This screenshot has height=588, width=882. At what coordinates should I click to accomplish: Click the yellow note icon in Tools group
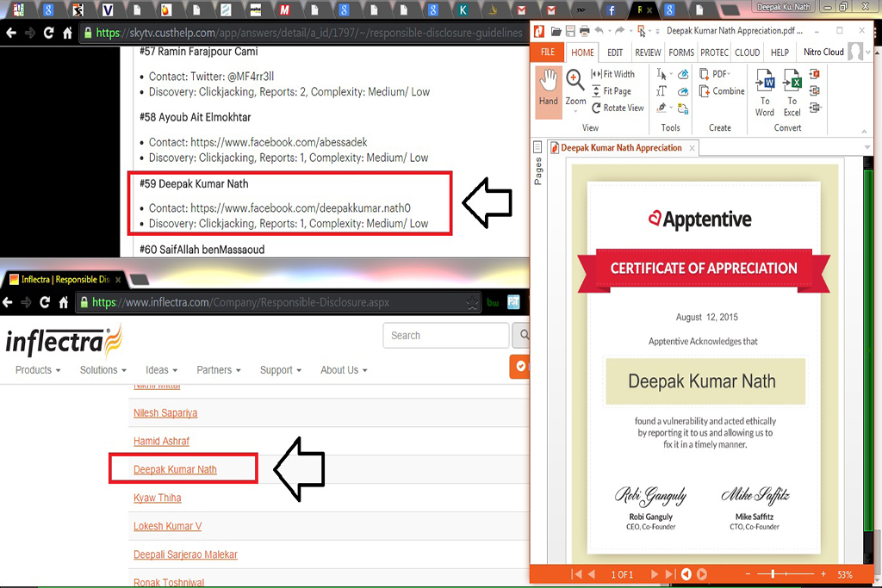(683, 108)
